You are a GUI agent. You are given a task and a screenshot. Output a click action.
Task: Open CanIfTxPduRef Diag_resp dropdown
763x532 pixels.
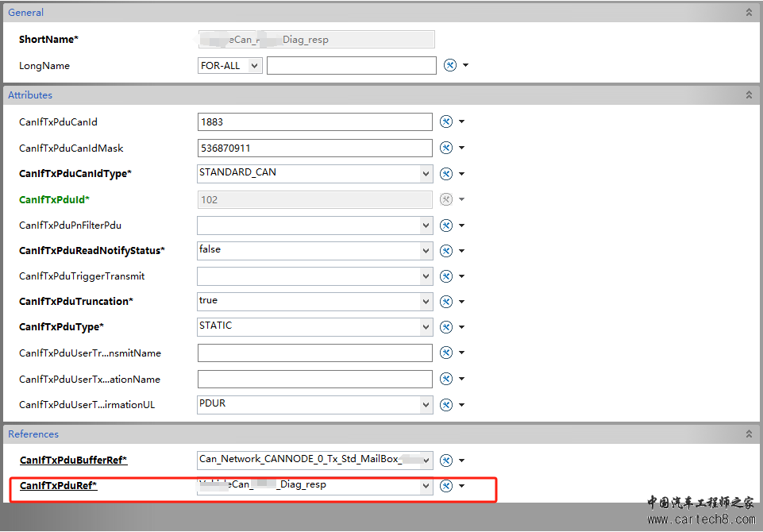click(x=426, y=486)
